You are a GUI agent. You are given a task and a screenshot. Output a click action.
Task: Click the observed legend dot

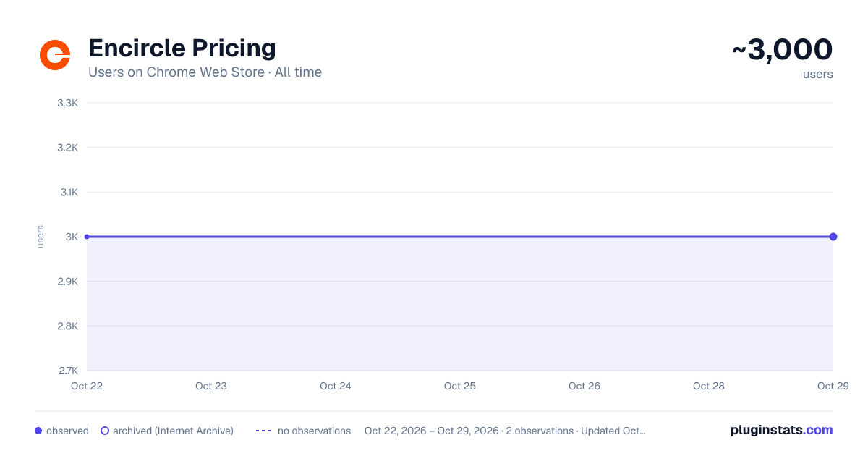pyautogui.click(x=38, y=431)
